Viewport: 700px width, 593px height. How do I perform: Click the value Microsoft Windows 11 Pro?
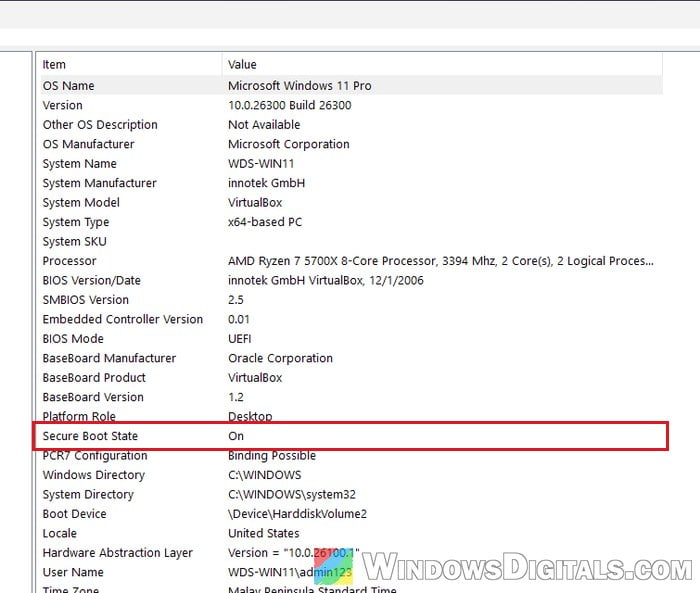point(300,86)
